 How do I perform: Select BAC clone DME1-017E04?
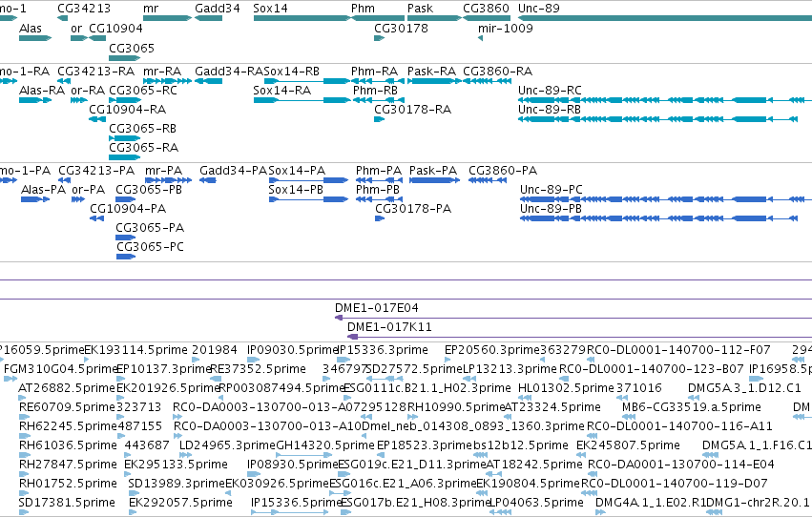[573, 318]
